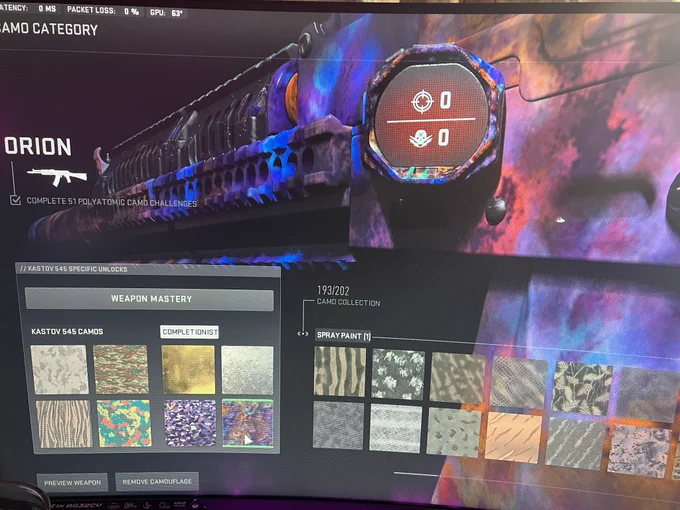Select the pinkish speckled camo in bottom row
Viewport: 680px width, 510px height.
(x=639, y=451)
